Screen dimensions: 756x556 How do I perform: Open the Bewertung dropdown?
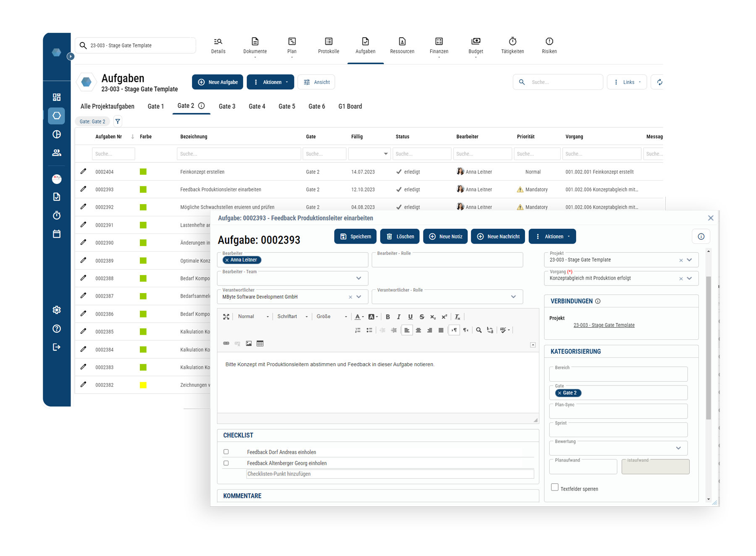(x=678, y=448)
